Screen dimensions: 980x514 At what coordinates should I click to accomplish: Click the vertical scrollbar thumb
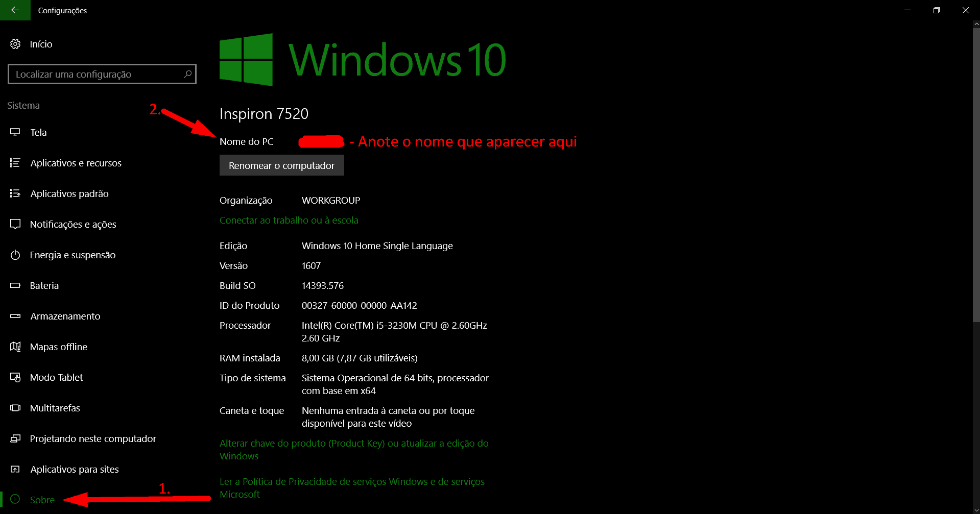click(976, 175)
